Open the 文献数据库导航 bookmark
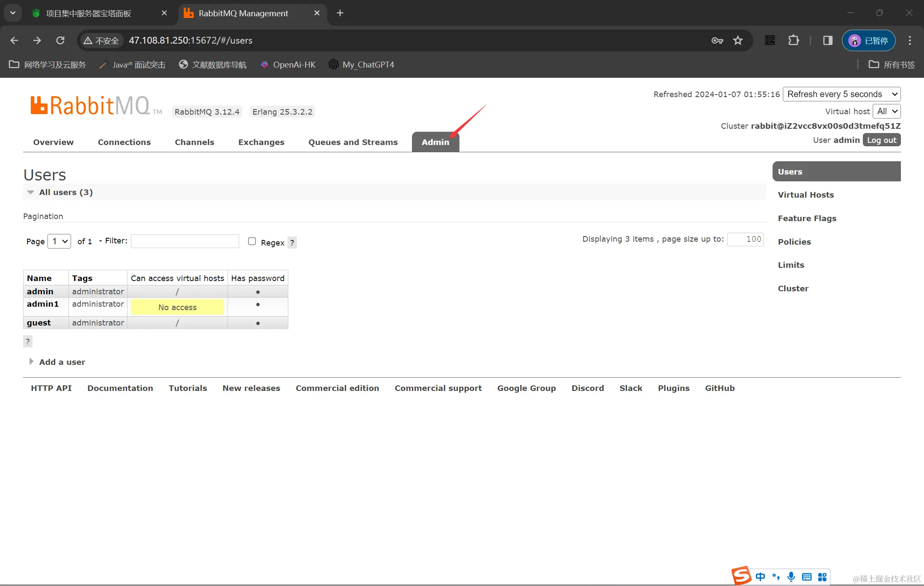This screenshot has width=924, height=586. (213, 65)
